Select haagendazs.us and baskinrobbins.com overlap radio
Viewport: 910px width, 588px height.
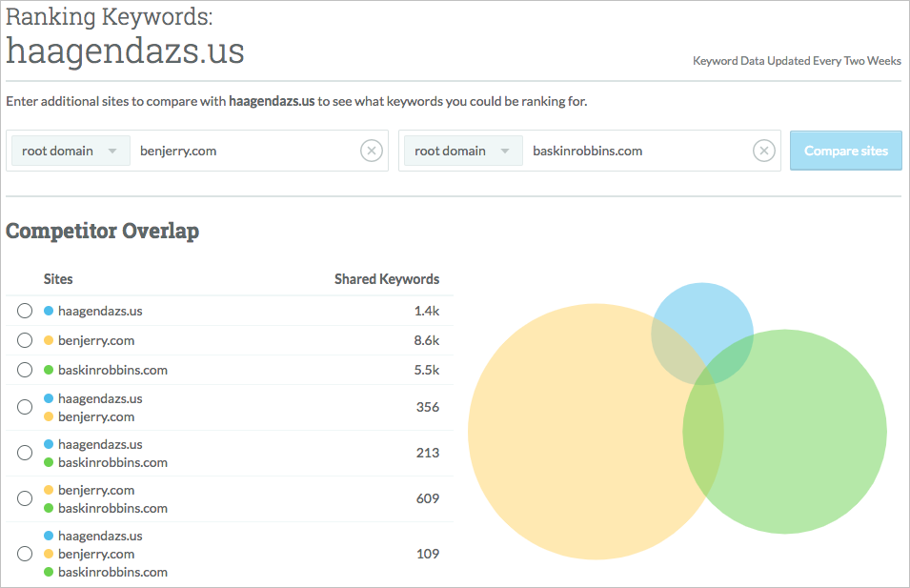[25, 453]
